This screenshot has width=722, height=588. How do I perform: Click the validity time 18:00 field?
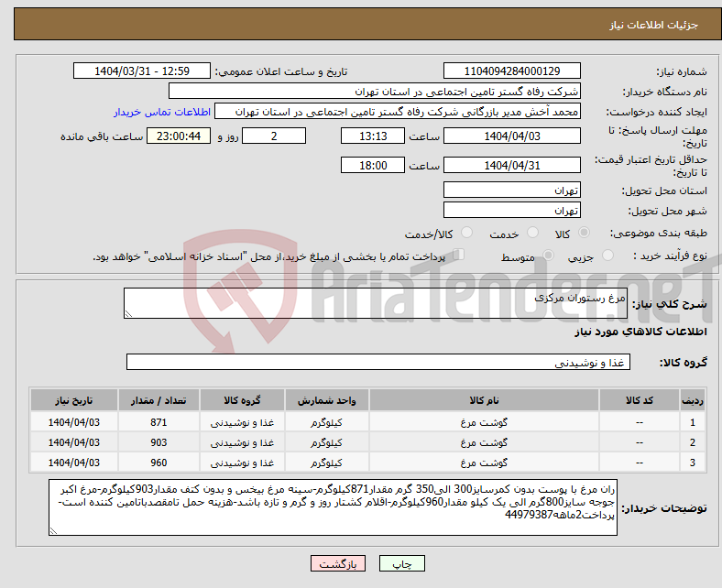click(x=373, y=165)
